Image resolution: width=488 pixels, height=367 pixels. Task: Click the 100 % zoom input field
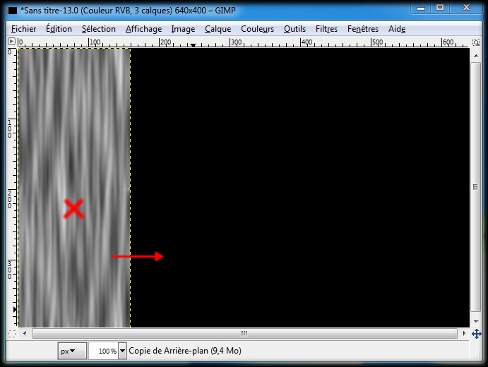(x=104, y=351)
